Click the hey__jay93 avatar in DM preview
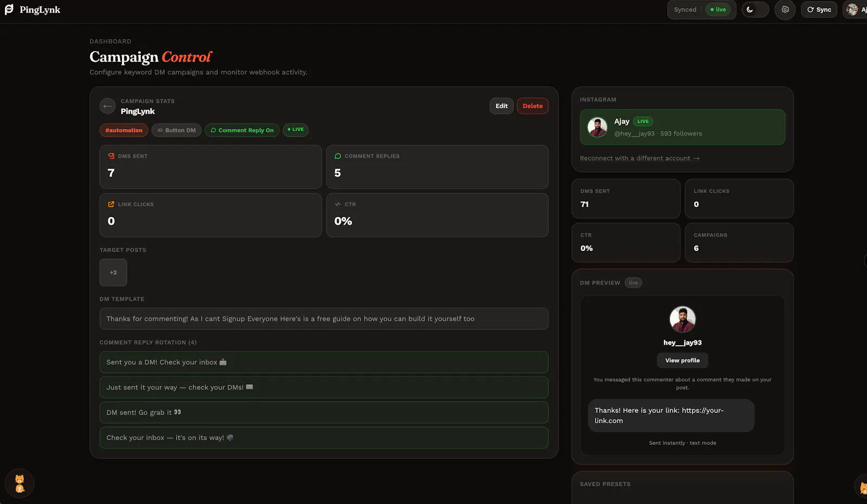Viewport: 867px width, 504px height. click(683, 319)
